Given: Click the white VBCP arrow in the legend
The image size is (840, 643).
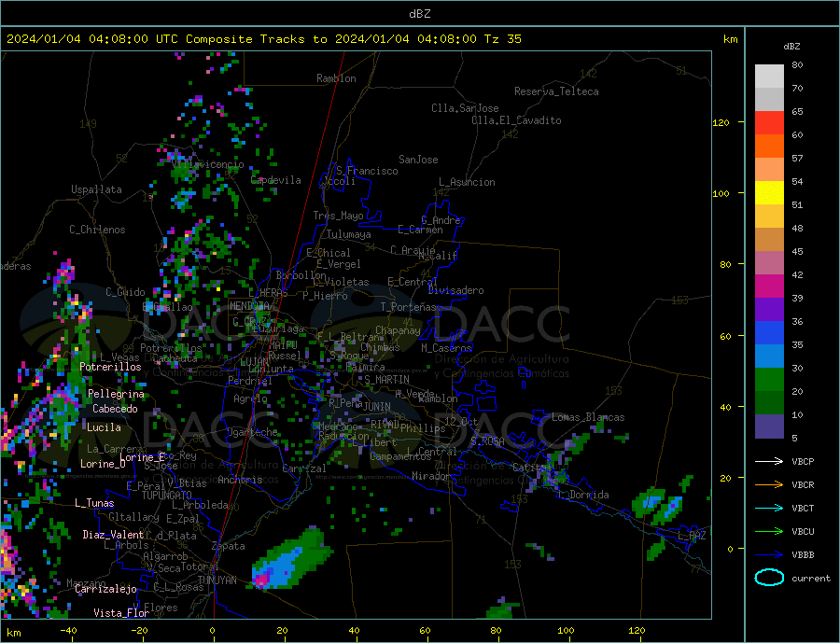Looking at the screenshot, I should 769,461.
